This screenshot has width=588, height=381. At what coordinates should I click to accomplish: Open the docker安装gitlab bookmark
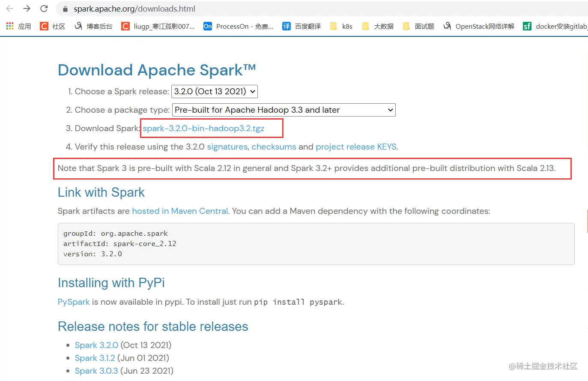click(555, 26)
